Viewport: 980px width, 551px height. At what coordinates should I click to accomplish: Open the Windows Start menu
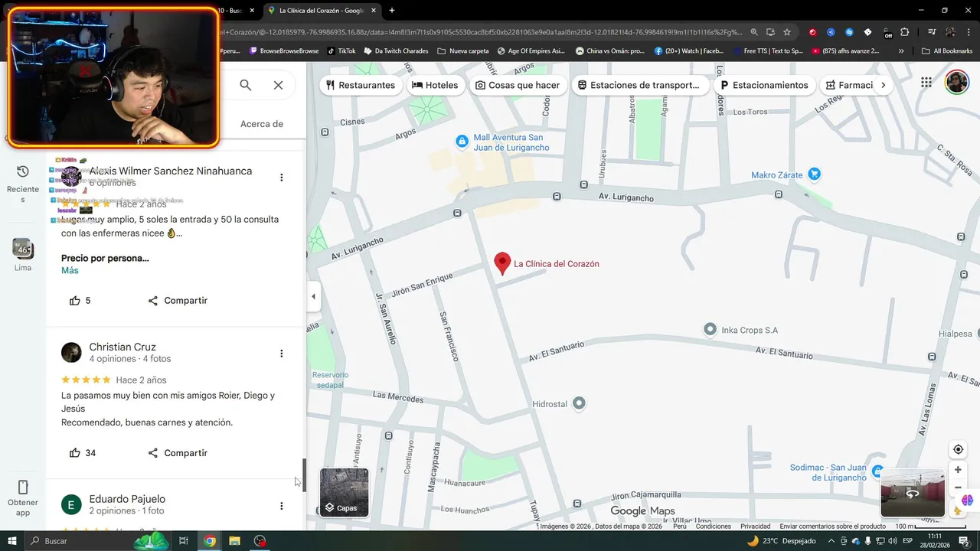click(11, 541)
